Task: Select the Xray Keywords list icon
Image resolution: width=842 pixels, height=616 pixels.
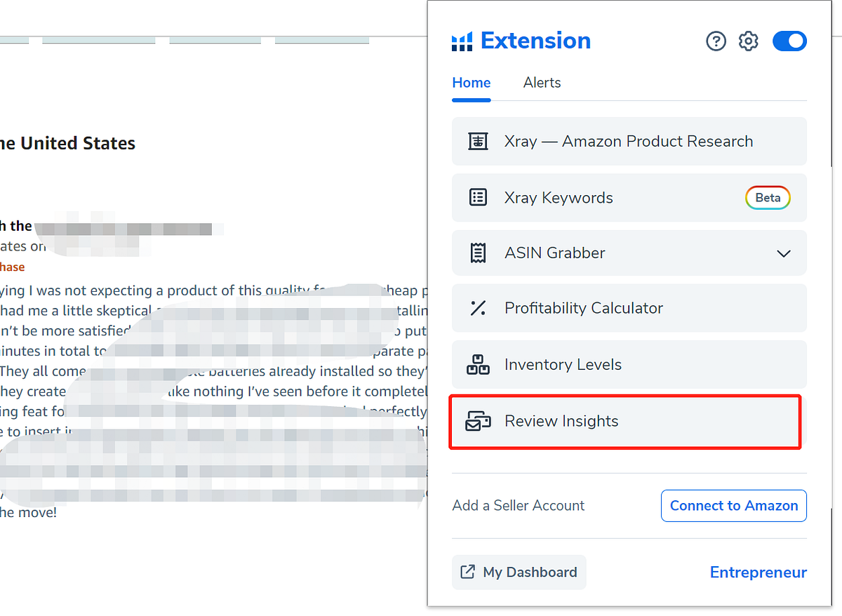Action: (478, 197)
